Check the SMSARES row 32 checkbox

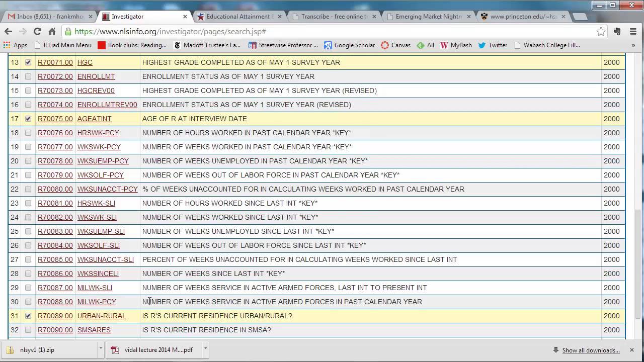pyautogui.click(x=28, y=330)
